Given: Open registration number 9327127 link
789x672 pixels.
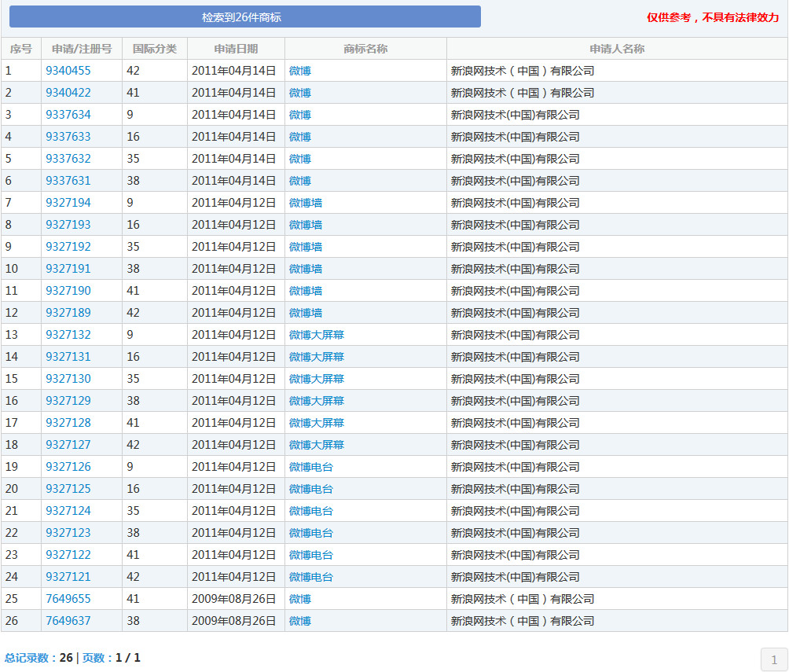Looking at the screenshot, I should (x=68, y=445).
